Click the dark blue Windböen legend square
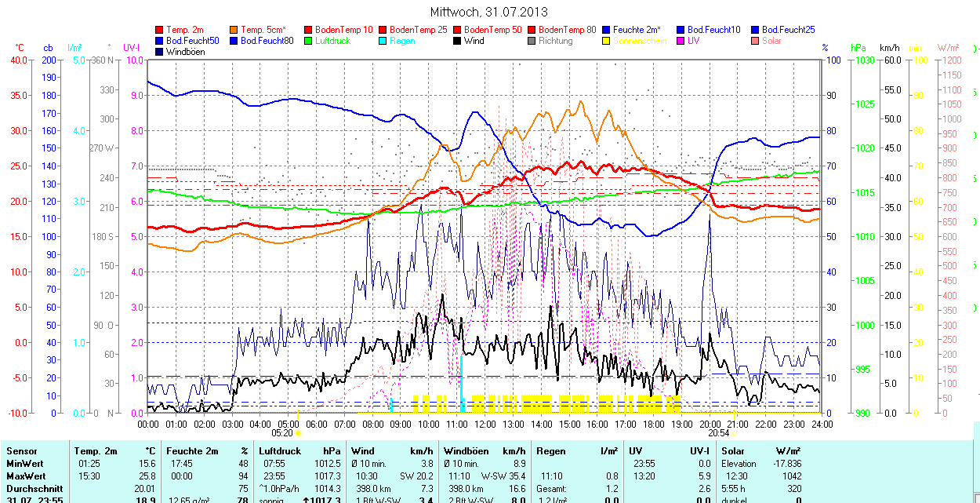The height and width of the screenshot is (503, 980). pyautogui.click(x=160, y=52)
